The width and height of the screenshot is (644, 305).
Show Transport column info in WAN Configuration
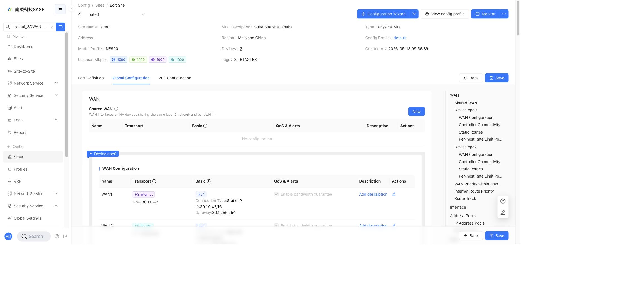point(154,181)
